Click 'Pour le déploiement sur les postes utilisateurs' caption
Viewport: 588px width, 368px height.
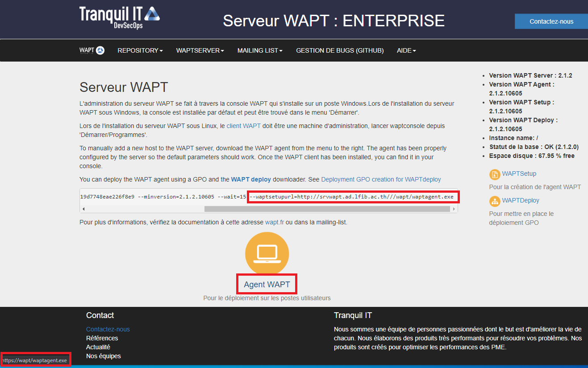[x=267, y=298]
